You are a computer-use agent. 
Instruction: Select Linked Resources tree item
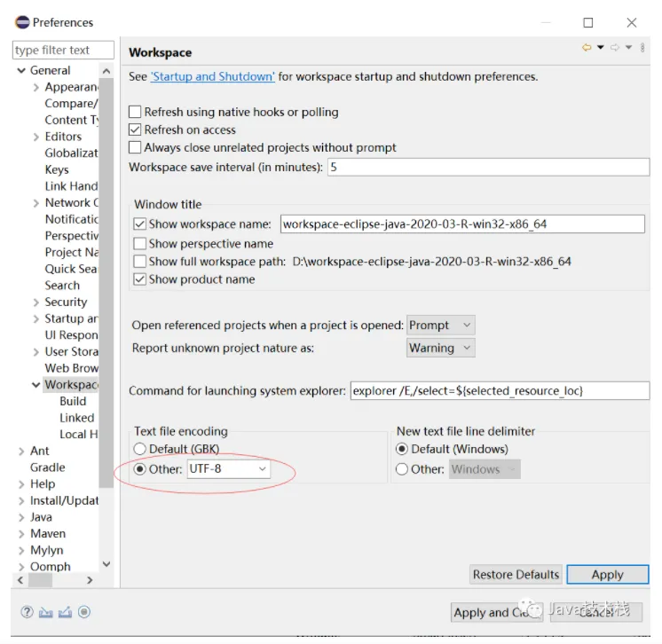[77, 418]
